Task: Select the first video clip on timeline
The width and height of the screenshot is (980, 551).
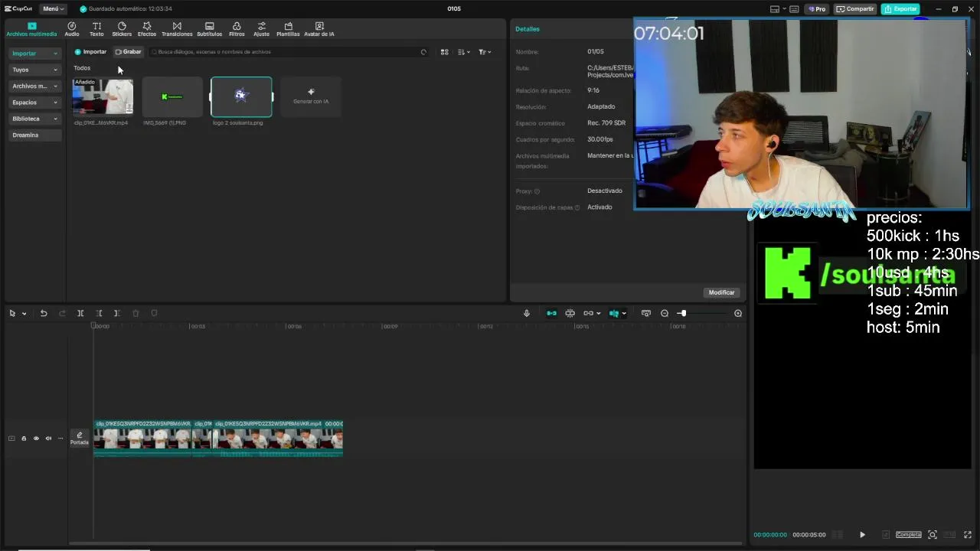Action: (x=143, y=439)
